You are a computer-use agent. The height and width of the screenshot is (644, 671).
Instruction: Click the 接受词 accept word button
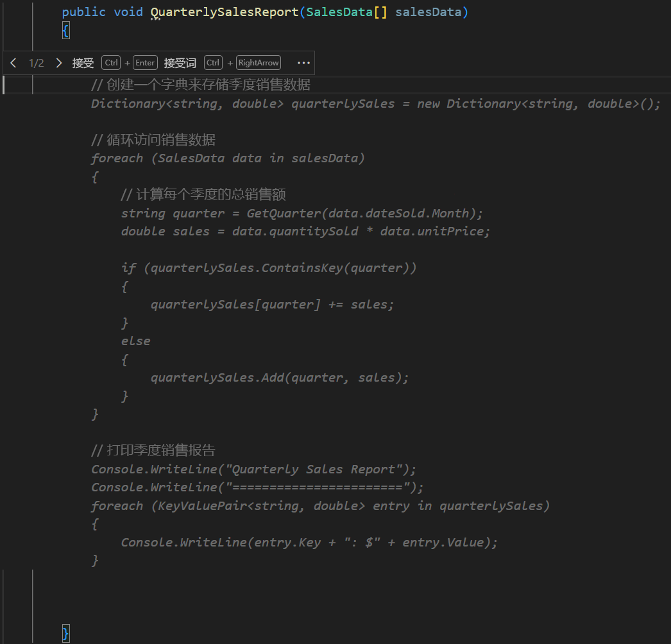click(180, 63)
